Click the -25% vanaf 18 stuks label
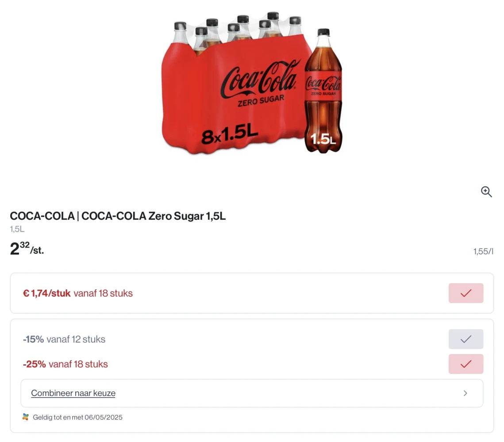The height and width of the screenshot is (442, 504). point(65,364)
